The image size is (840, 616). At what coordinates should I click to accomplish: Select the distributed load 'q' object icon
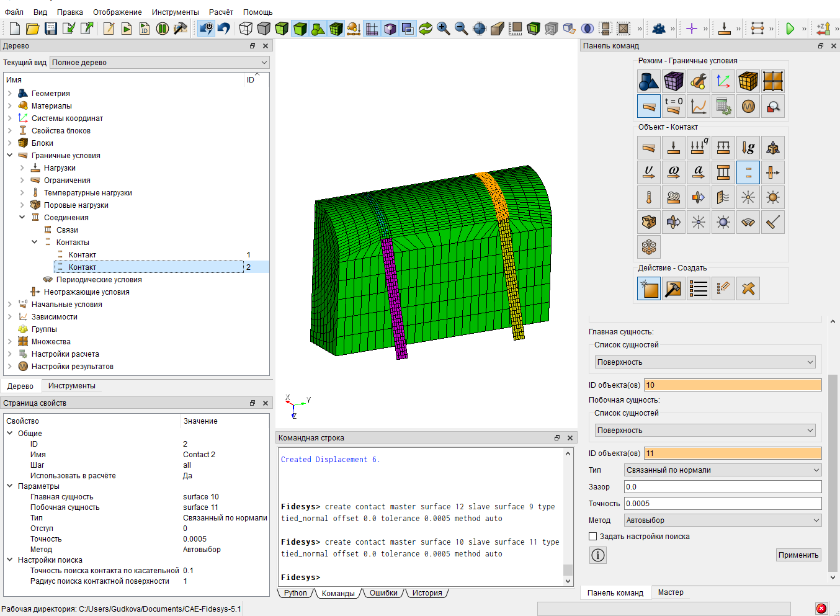(699, 148)
